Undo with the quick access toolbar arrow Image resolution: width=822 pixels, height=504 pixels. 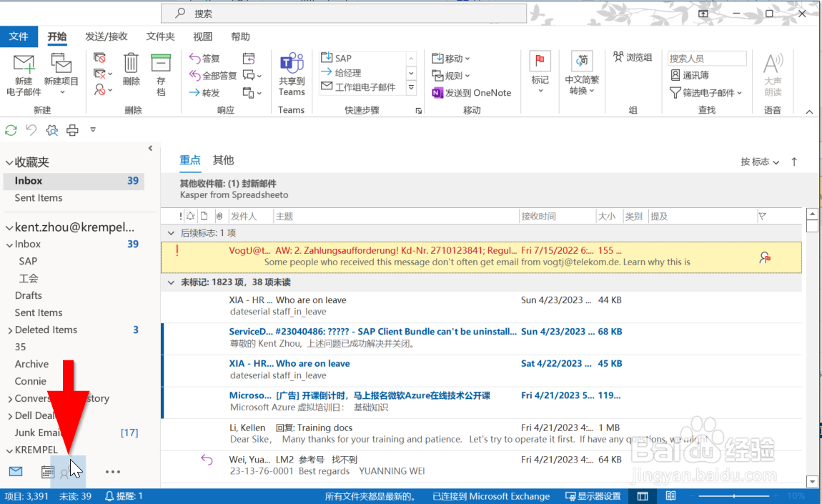31,130
